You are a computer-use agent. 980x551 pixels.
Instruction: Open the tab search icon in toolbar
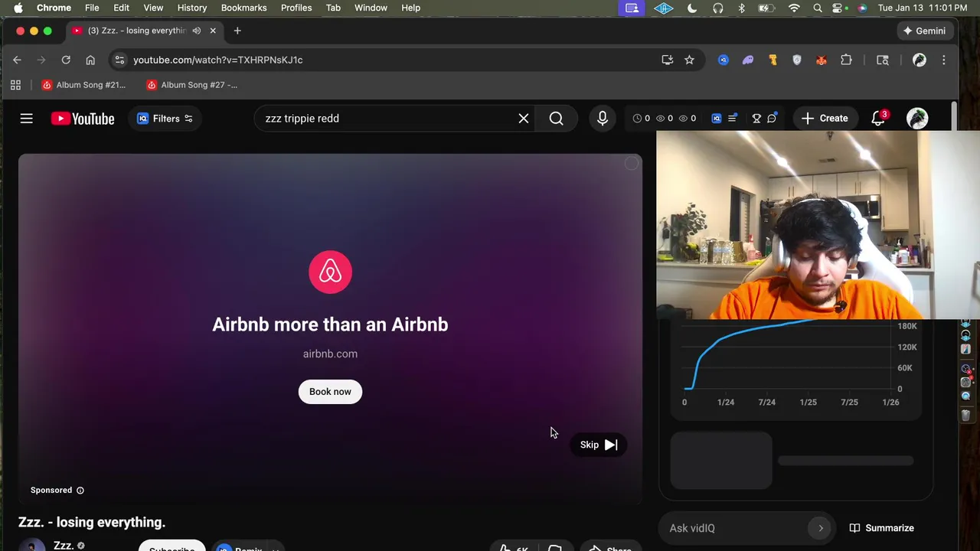point(883,60)
